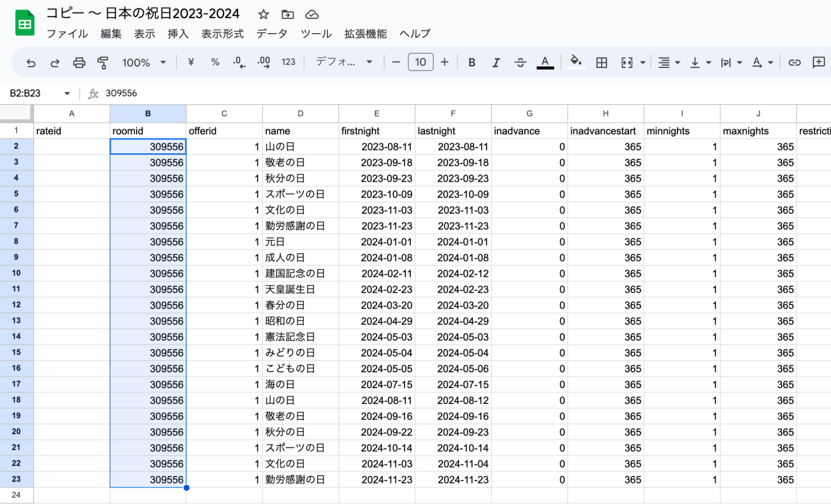Open the name box range dropdown
Screen dimensions: 831x504
[67, 93]
